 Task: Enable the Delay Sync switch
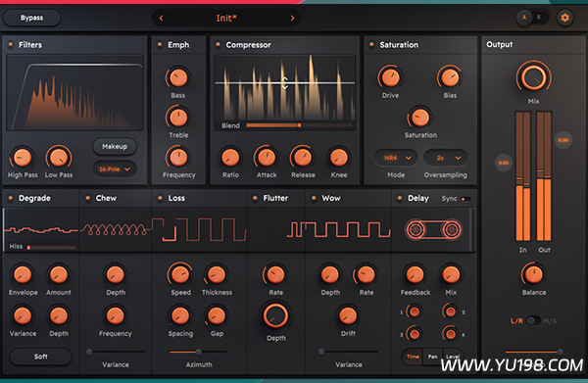pos(465,199)
